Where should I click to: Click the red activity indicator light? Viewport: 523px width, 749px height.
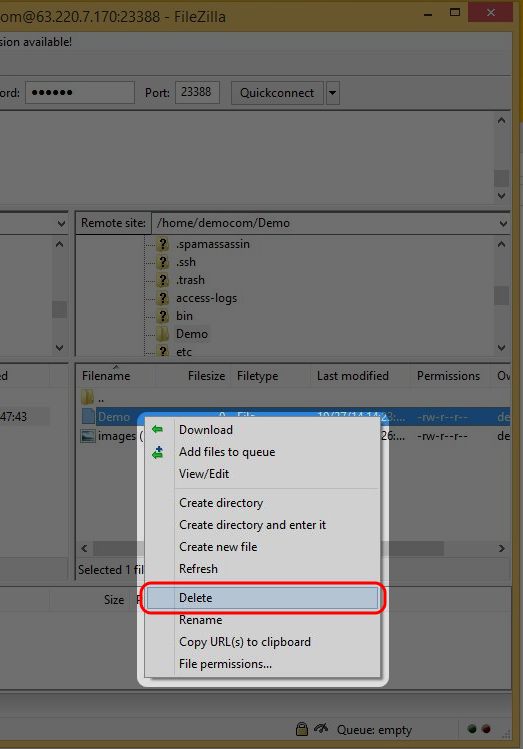click(486, 729)
